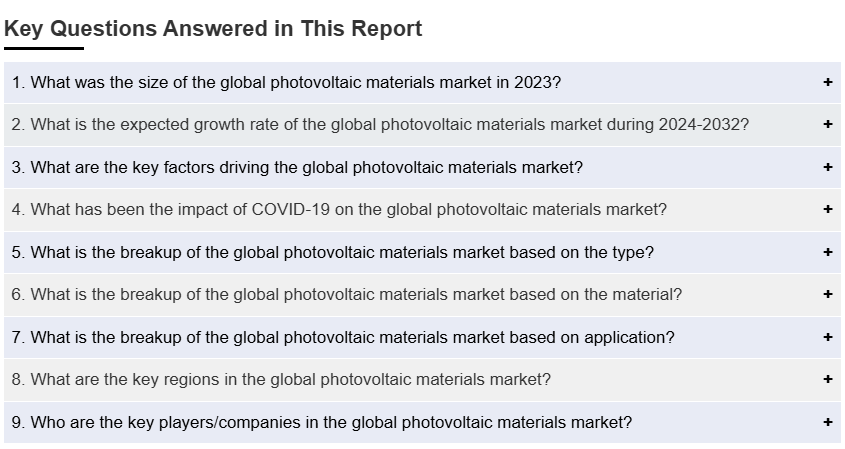
Task: Click the Key Questions Answered in This Report heading
Action: tap(213, 29)
